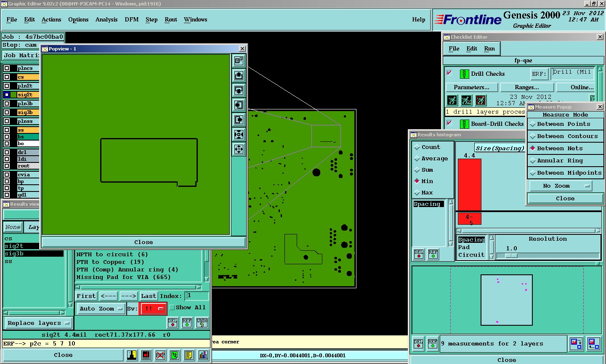Click the First results navigation button

pyautogui.click(x=86, y=296)
